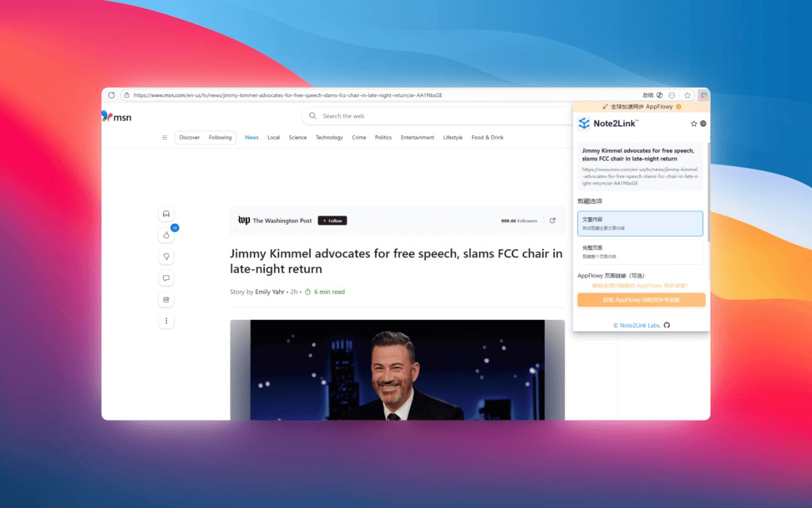Image resolution: width=812 pixels, height=508 pixels.
Task: Open author Emily Yahr's link
Action: (x=270, y=292)
